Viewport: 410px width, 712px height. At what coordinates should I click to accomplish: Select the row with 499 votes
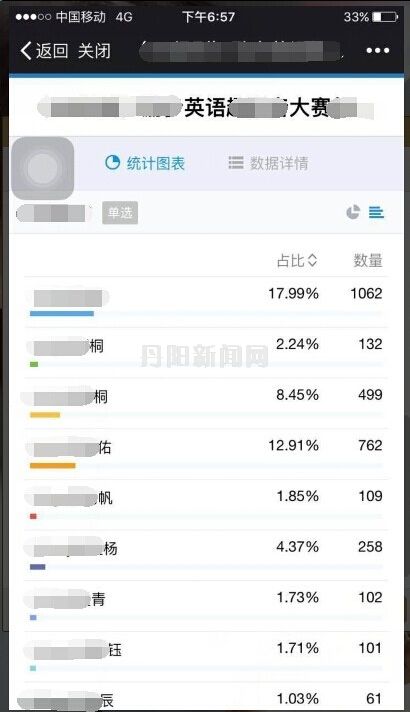(206, 403)
